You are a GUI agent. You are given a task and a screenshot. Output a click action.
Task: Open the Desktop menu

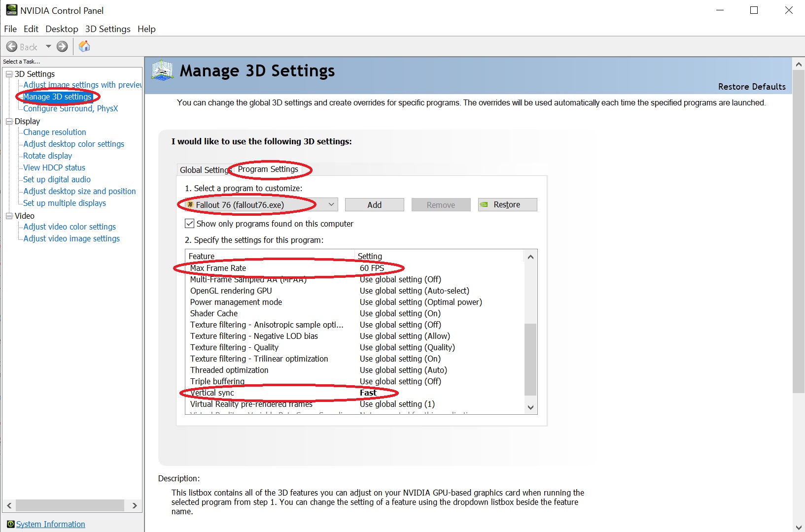(x=62, y=29)
